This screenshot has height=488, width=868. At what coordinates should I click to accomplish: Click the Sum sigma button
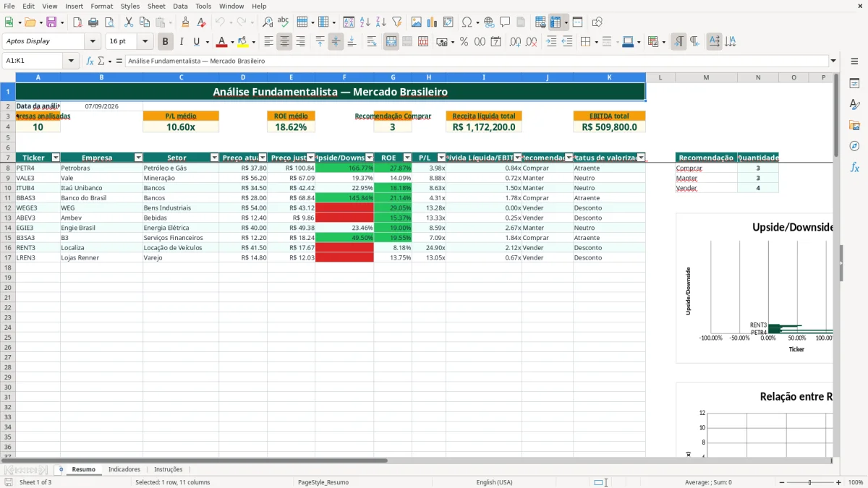click(x=101, y=61)
